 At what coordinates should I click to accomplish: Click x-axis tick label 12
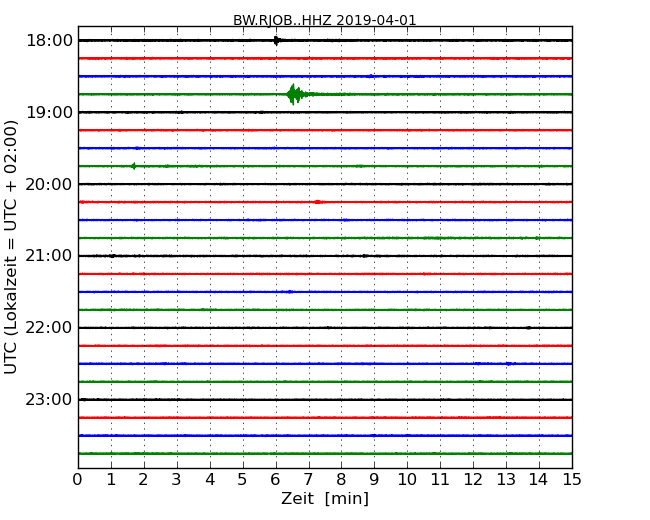pos(473,479)
